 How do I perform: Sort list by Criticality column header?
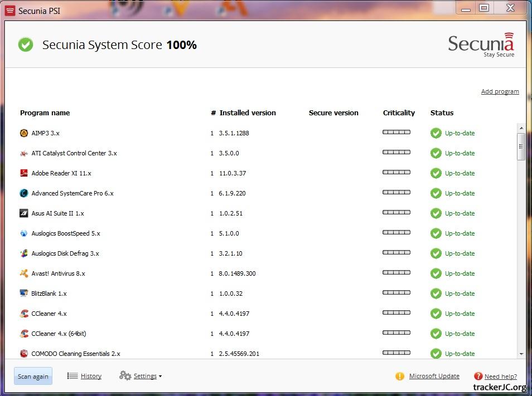[399, 113]
